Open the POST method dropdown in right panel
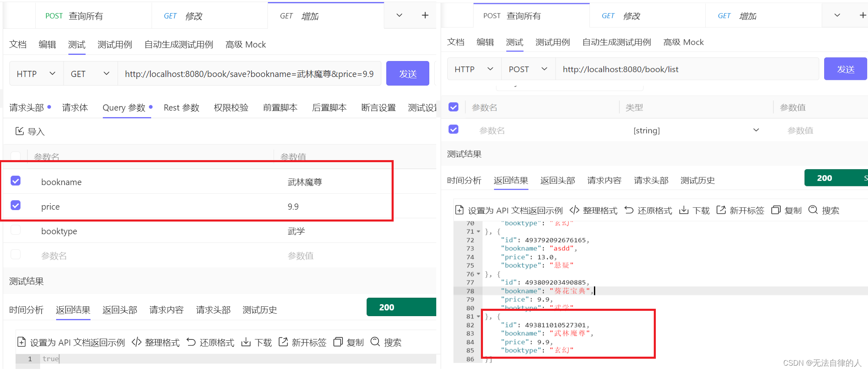 coord(528,69)
